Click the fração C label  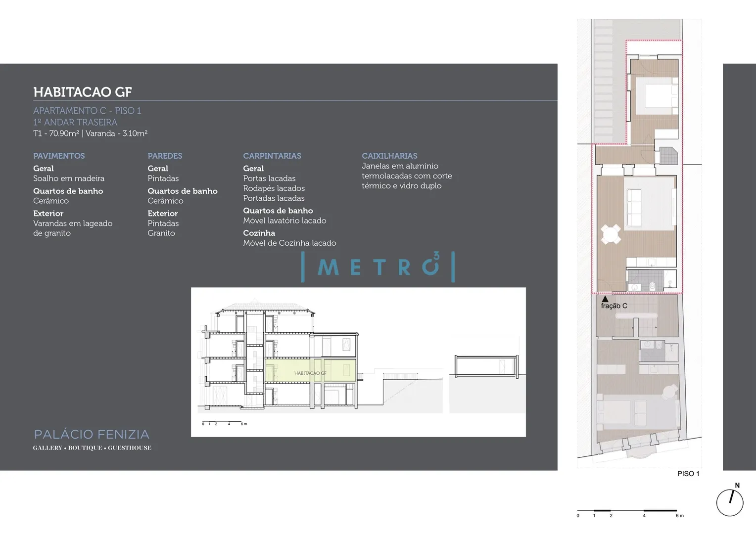tap(614, 306)
